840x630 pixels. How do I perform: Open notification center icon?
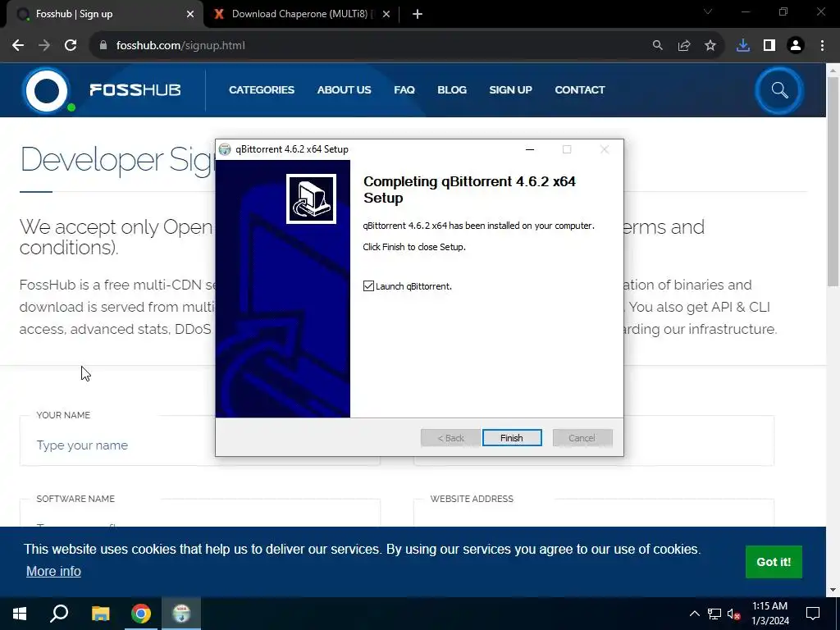click(x=813, y=614)
